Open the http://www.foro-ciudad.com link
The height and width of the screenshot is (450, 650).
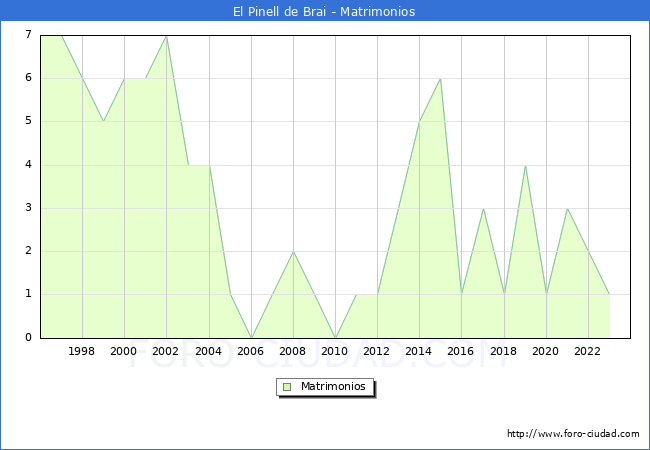pos(573,434)
